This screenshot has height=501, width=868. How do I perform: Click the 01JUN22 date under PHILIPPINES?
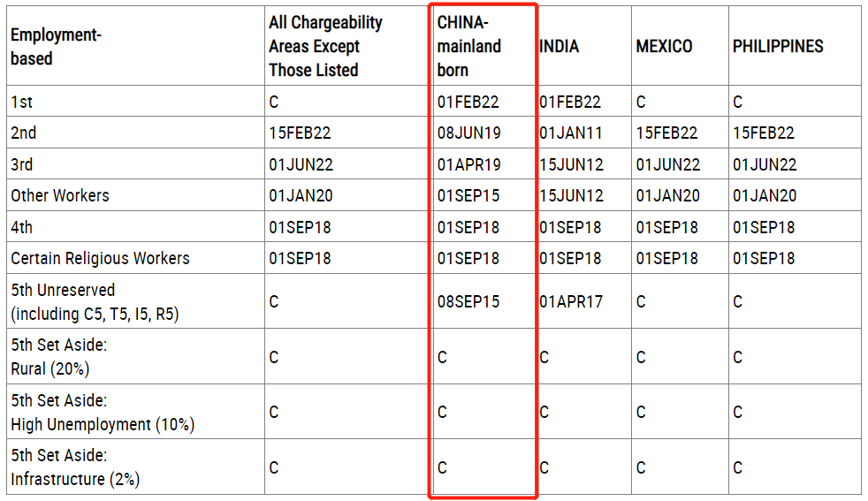765,164
